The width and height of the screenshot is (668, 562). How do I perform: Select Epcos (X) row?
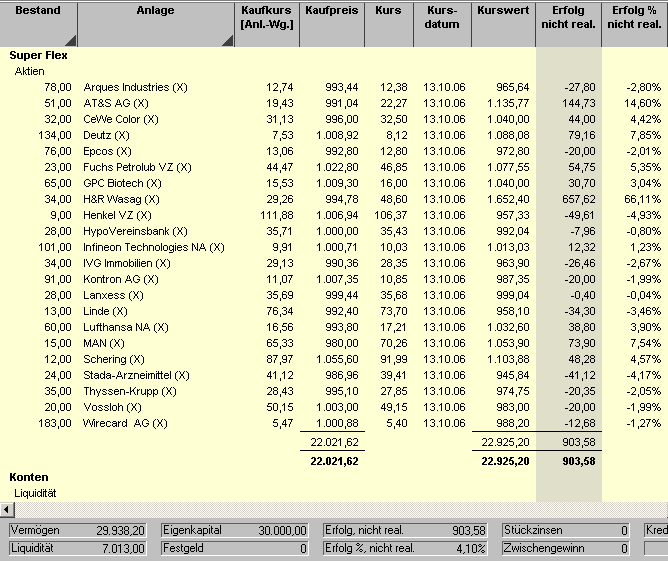[334, 151]
